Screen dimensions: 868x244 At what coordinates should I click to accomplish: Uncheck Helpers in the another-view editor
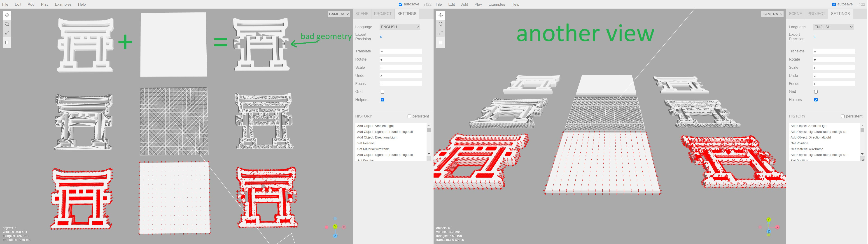816,100
